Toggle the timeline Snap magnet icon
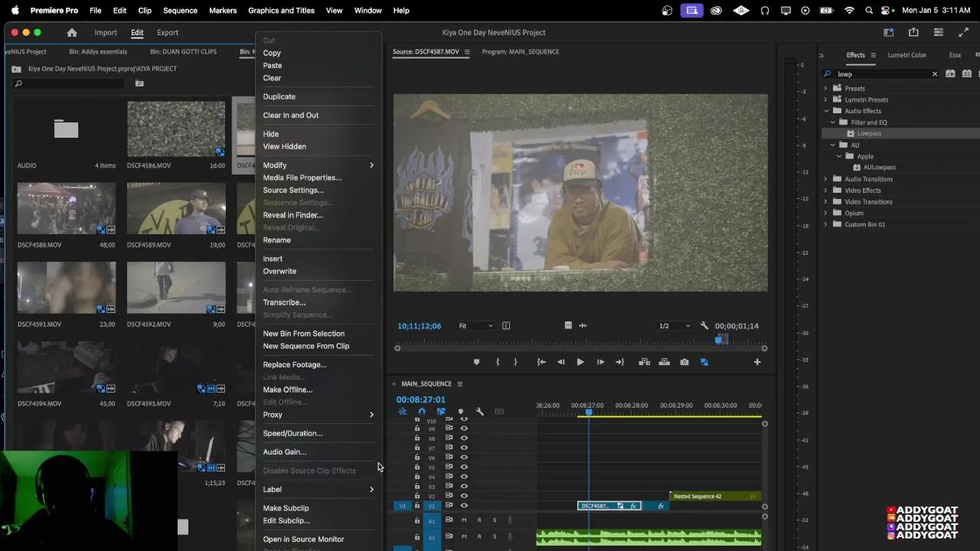This screenshot has height=551, width=980. 421,412
